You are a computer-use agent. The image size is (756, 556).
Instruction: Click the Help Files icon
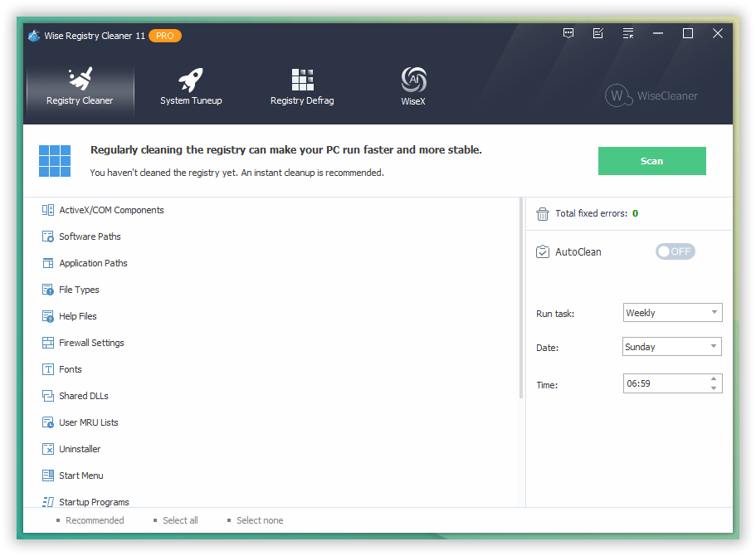(48, 316)
